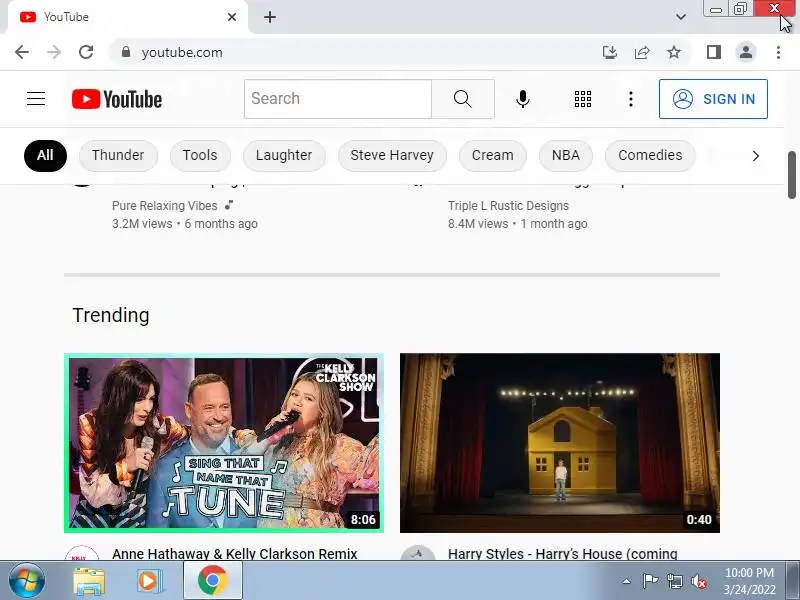Open a new browser tab

[x=270, y=17]
